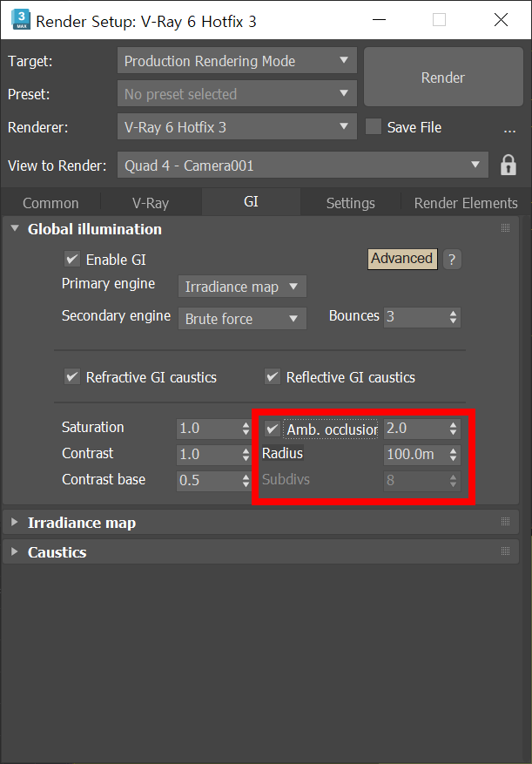The height and width of the screenshot is (764, 532).
Task: Click the Contrast spinner arrows
Action: (x=246, y=455)
